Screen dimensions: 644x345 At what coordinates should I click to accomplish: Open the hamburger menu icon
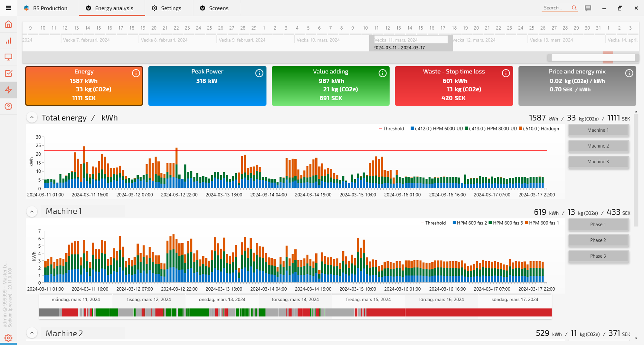8,8
